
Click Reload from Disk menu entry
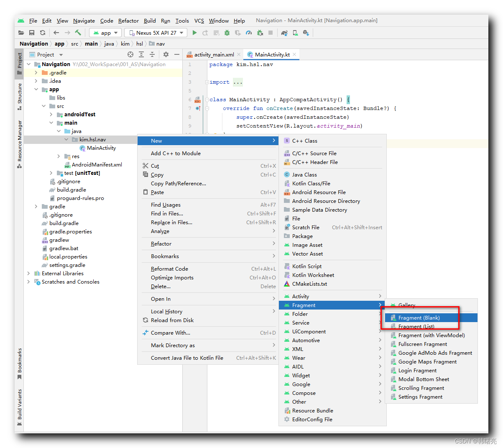click(x=172, y=320)
